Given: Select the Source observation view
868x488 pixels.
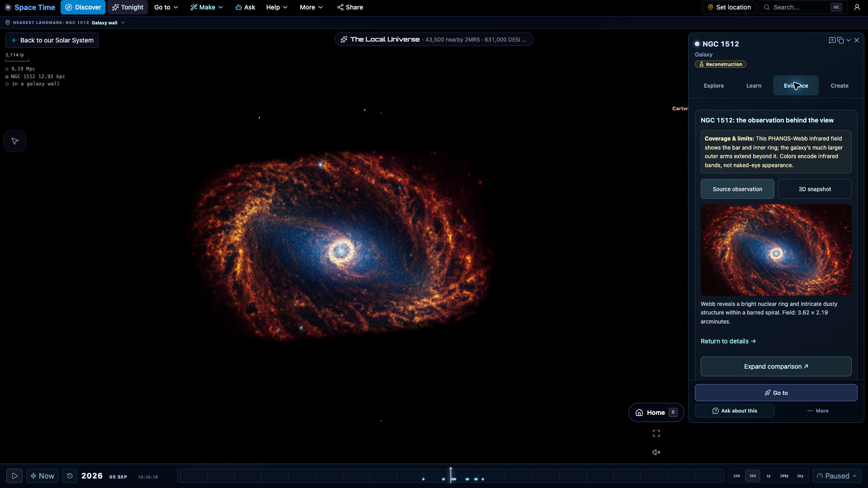Looking at the screenshot, I should point(737,189).
